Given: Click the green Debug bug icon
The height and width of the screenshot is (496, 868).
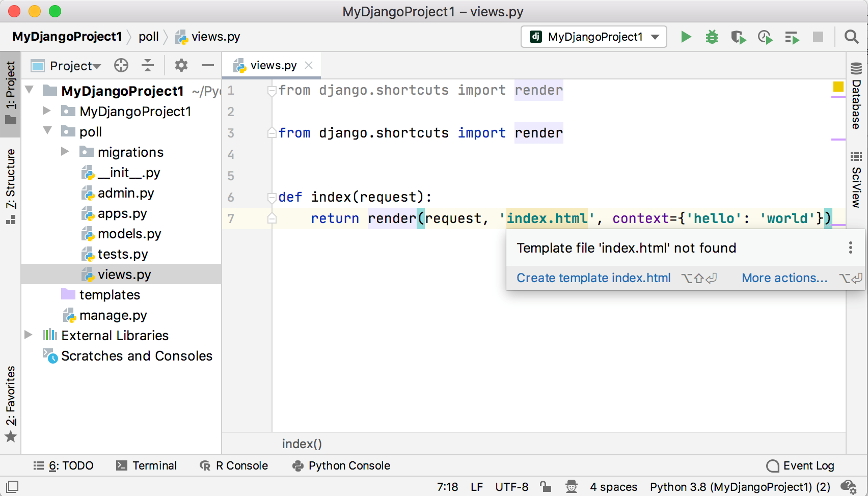Looking at the screenshot, I should click(x=712, y=37).
